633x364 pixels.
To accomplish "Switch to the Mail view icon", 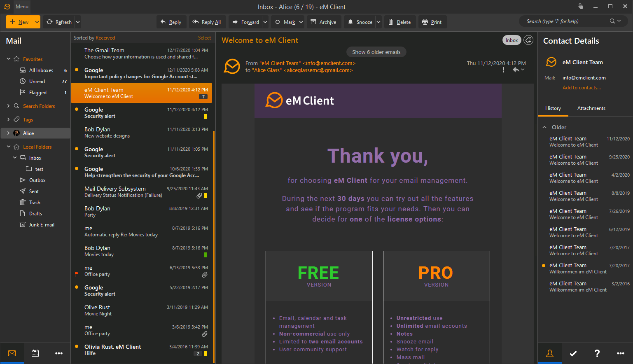I will [x=12, y=353].
